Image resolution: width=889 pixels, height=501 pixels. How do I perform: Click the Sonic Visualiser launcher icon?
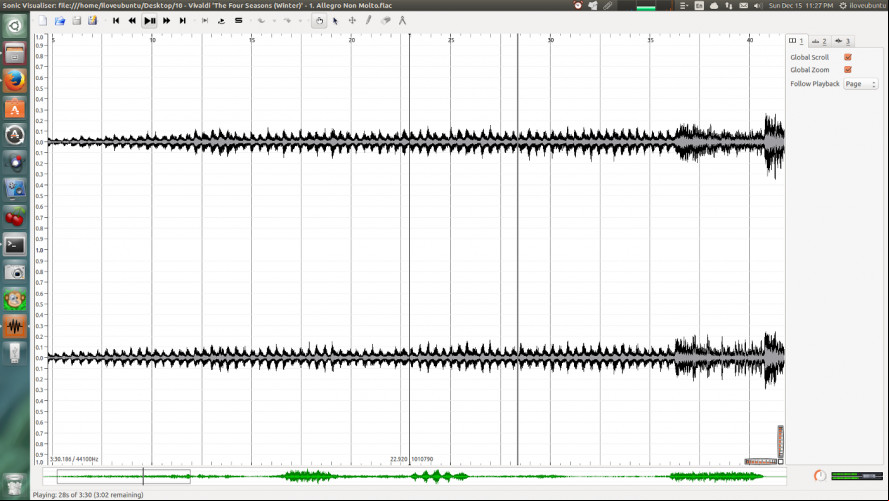[15, 326]
